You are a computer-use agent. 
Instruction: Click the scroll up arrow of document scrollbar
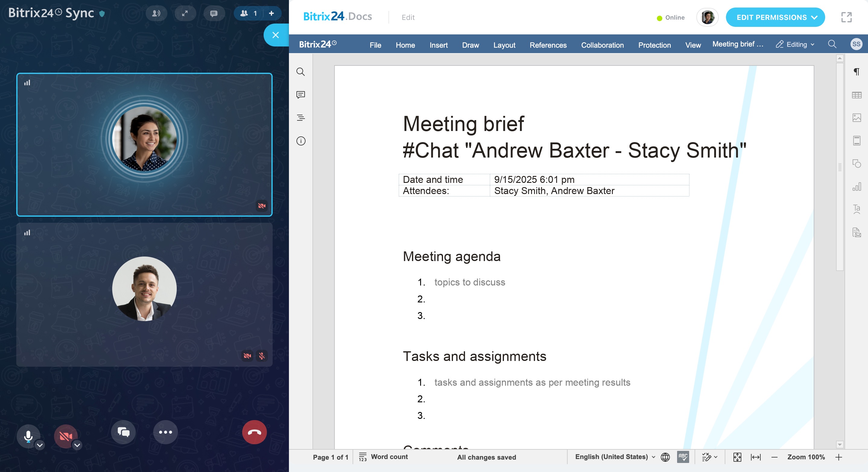(x=840, y=58)
